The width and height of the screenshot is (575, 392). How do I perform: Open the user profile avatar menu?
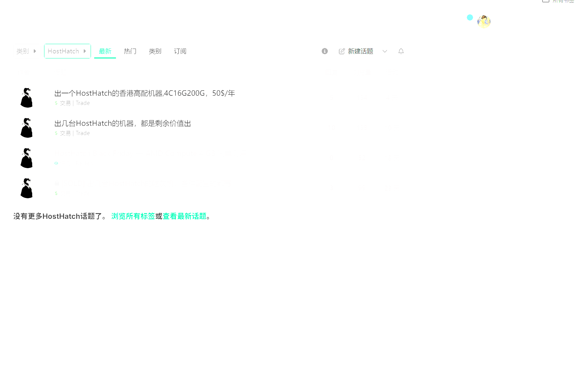pos(484,22)
